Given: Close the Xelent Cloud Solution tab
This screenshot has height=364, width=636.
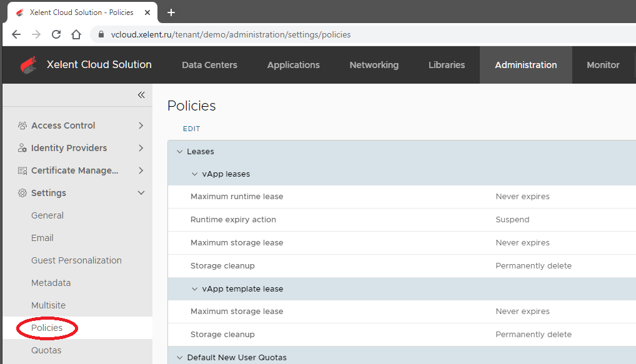Looking at the screenshot, I should (147, 12).
